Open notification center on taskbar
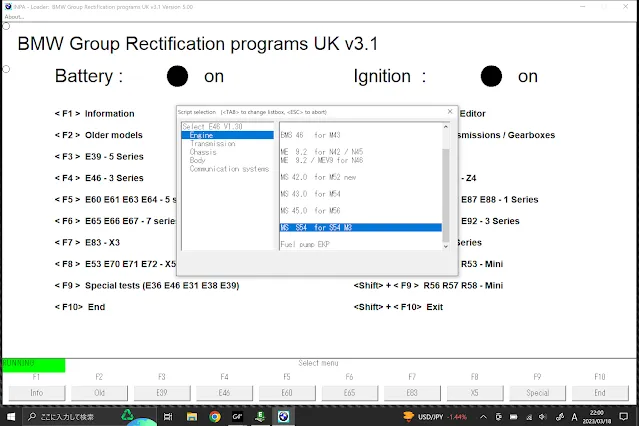Screen dimensions: 639x426 (623, 417)
